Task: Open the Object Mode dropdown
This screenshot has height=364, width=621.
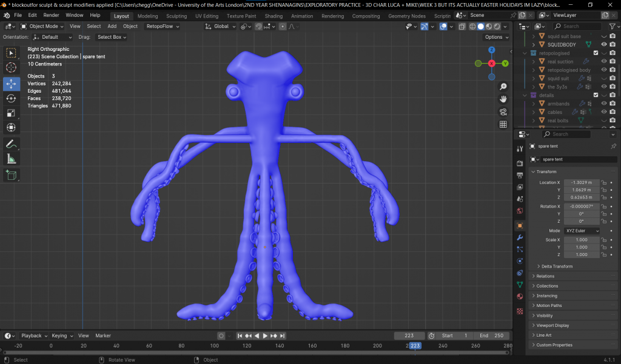Action: pos(42,26)
